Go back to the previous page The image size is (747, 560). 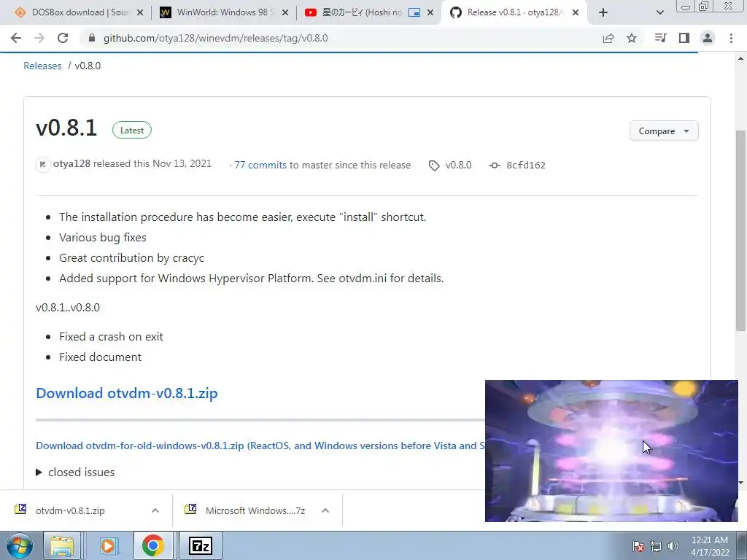(16, 38)
